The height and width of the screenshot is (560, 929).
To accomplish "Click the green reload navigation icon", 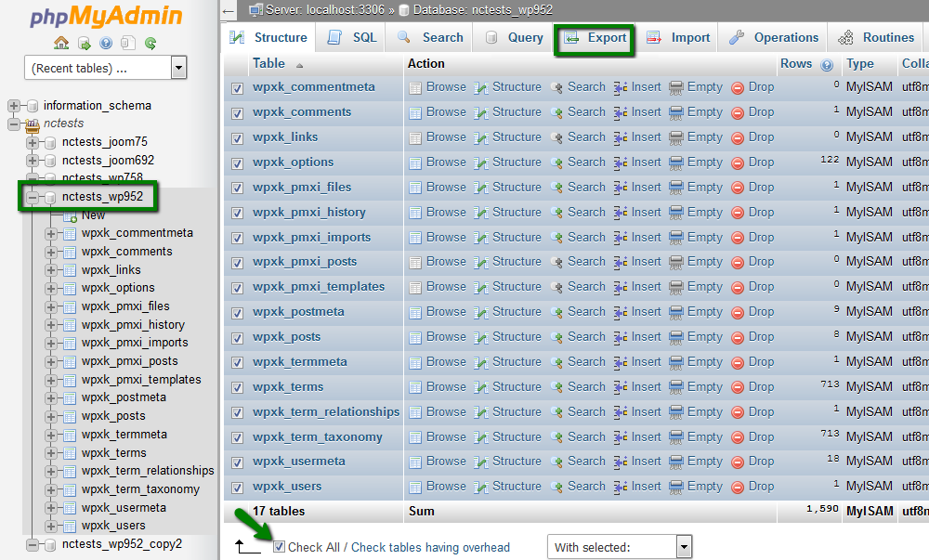I will (150, 43).
